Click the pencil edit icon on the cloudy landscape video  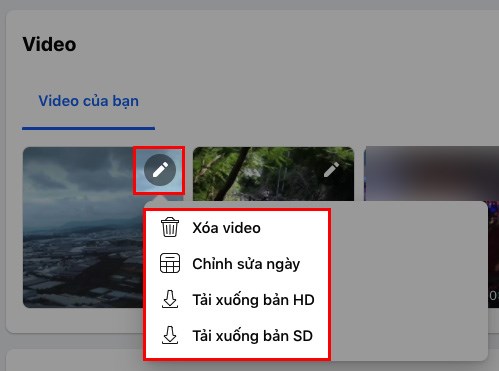160,170
